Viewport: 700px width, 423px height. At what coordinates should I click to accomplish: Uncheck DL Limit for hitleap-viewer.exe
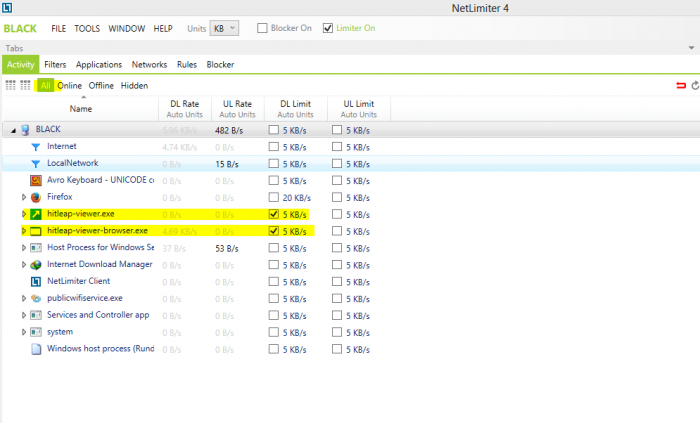(274, 214)
